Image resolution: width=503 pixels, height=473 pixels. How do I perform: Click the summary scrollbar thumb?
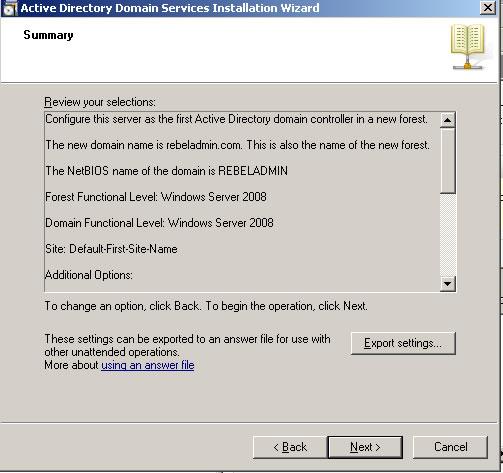click(447, 161)
